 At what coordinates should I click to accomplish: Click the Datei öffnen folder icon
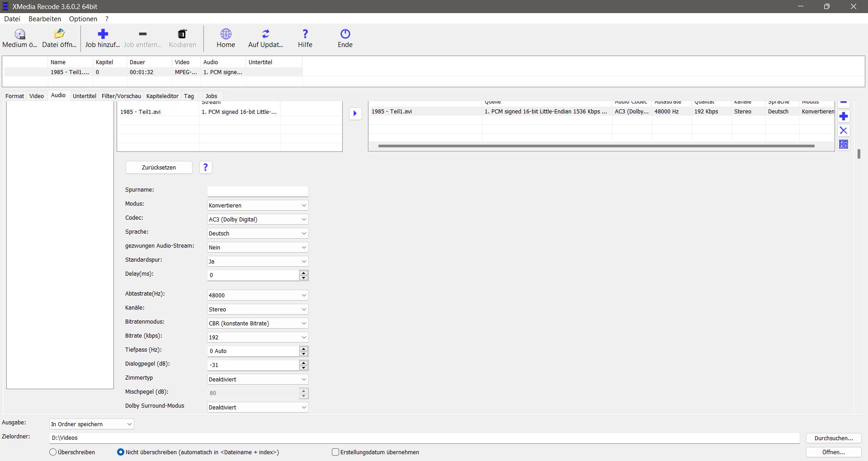click(59, 34)
